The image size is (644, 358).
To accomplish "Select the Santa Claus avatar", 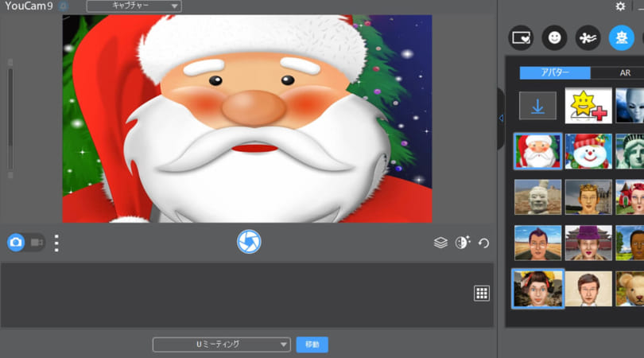I will pyautogui.click(x=537, y=151).
